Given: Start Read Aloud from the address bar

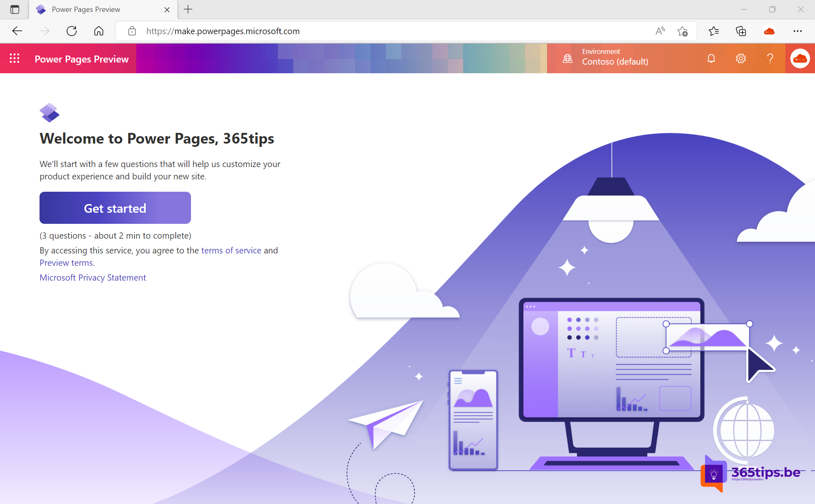Looking at the screenshot, I should (660, 31).
